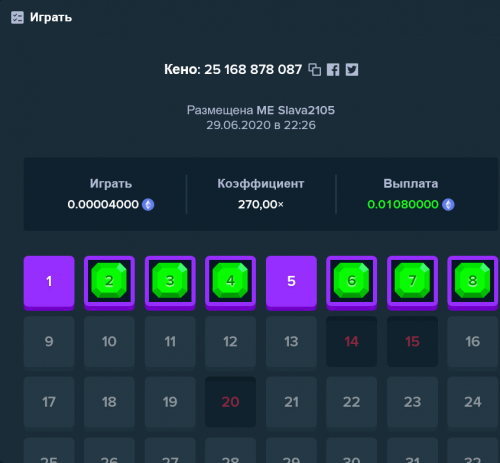The image size is (500, 463).
Task: Click the Ethereum icon next to payout
Action: (448, 204)
